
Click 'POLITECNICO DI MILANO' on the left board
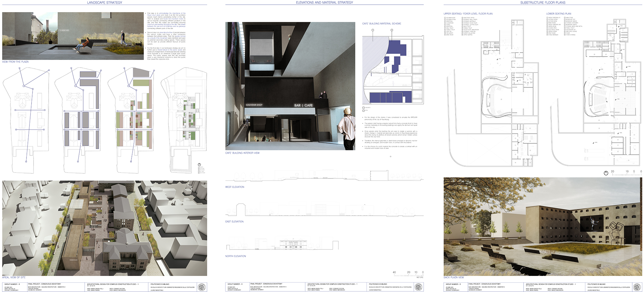159,284
